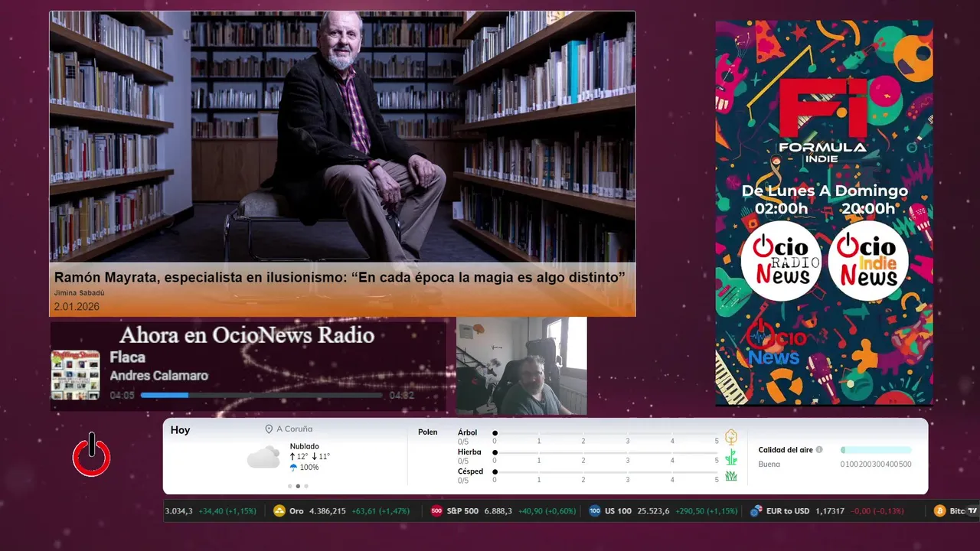Click the air quality level bar
Image resolution: width=980 pixels, height=551 pixels.
pos(876,450)
